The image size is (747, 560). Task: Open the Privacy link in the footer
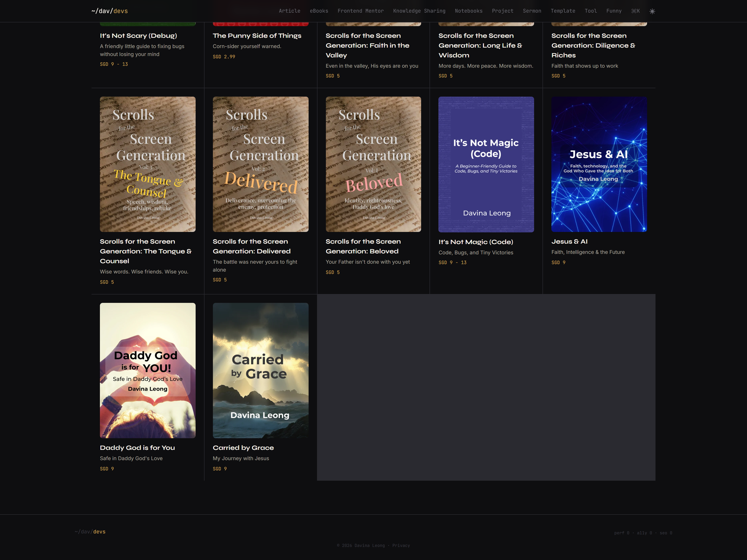point(401,546)
